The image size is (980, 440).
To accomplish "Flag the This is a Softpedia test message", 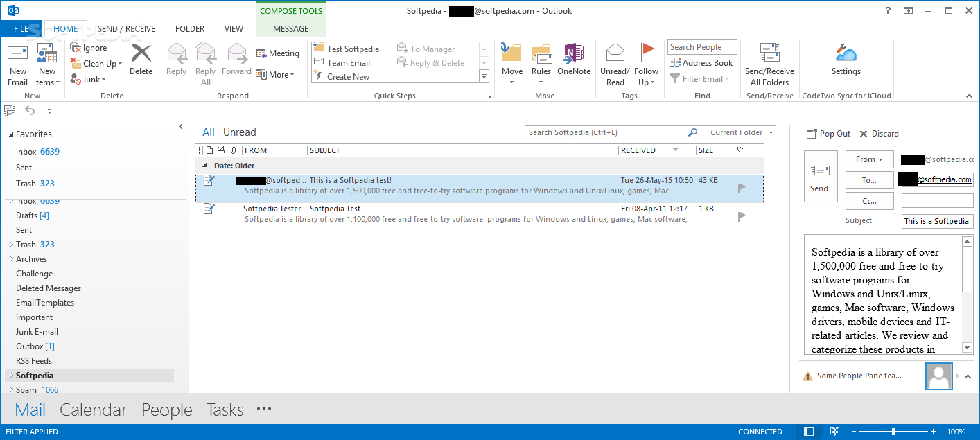I will point(742,188).
